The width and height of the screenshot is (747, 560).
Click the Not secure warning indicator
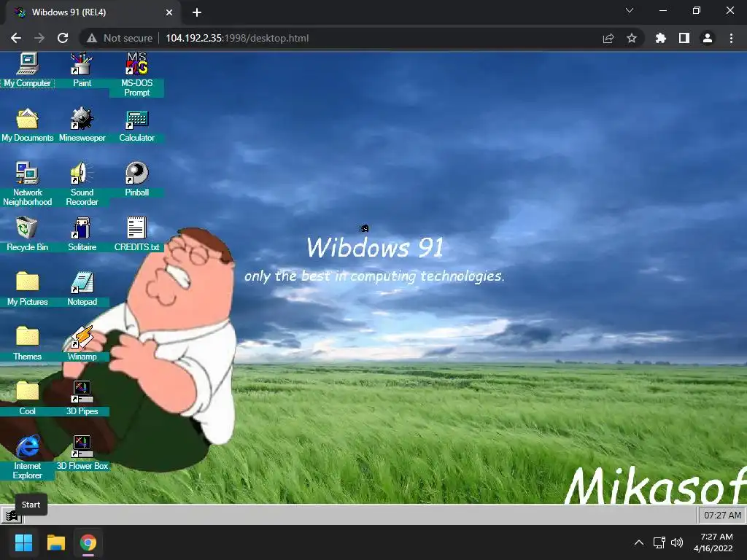pyautogui.click(x=120, y=38)
